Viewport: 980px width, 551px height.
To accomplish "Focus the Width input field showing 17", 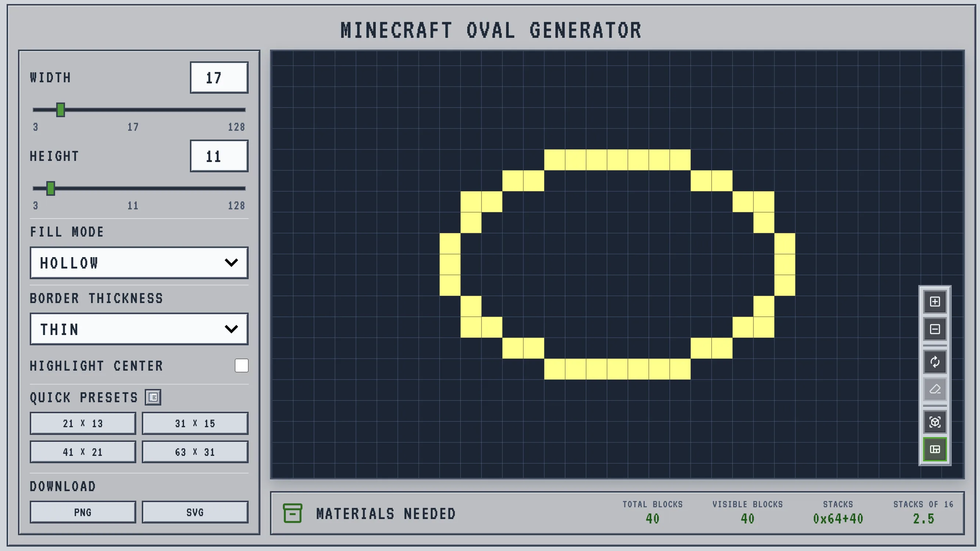I will 219,78.
